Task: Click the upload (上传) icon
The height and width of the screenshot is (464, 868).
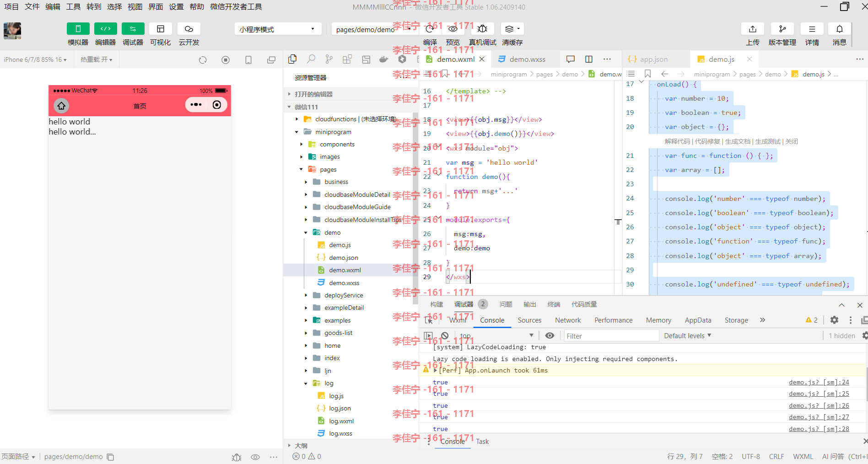Action: (x=752, y=29)
